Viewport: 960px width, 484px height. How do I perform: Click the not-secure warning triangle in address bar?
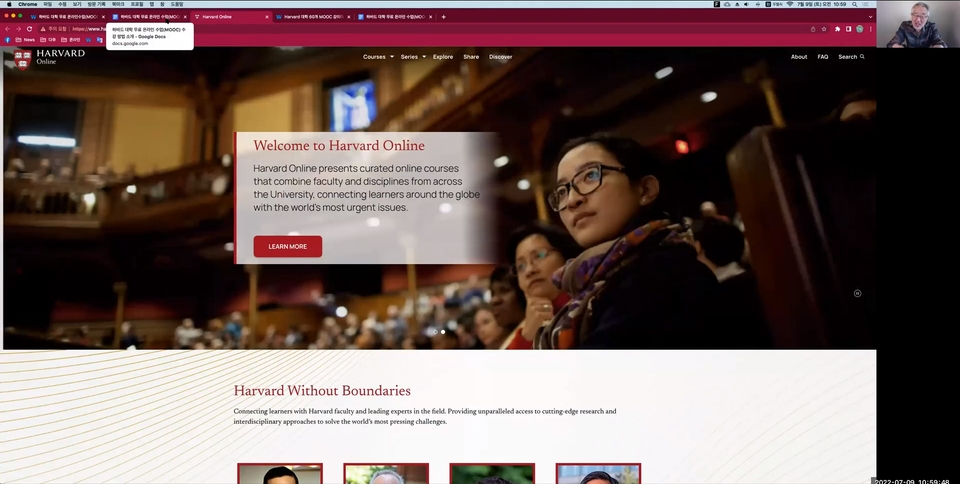(x=43, y=29)
